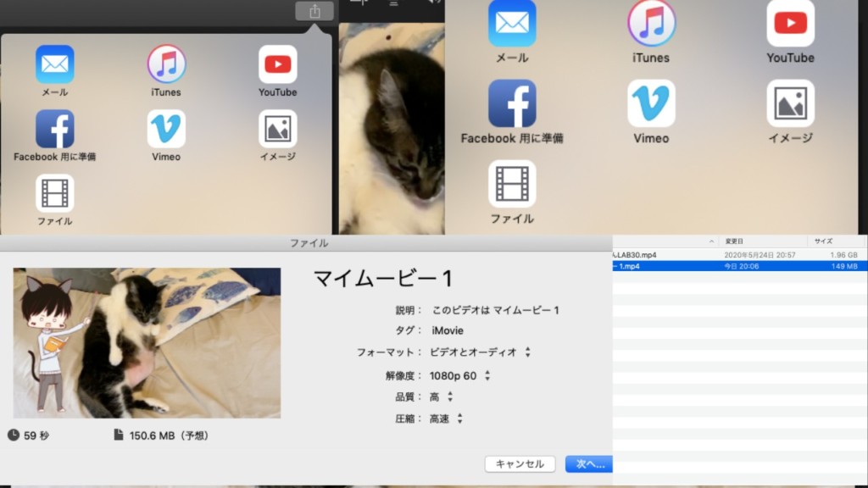Click the share button above the small popover
868x488 pixels.
click(314, 11)
